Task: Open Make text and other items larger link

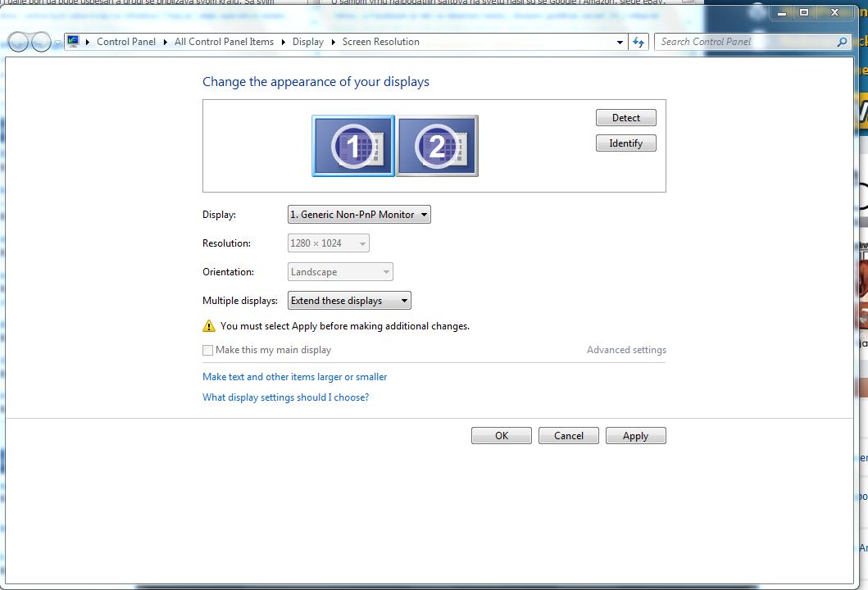Action: 294,377
